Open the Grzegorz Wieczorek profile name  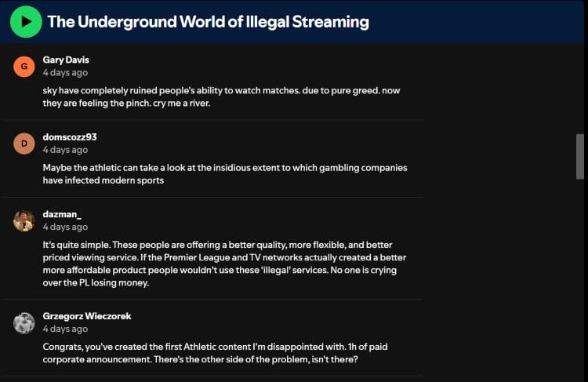[x=87, y=316]
